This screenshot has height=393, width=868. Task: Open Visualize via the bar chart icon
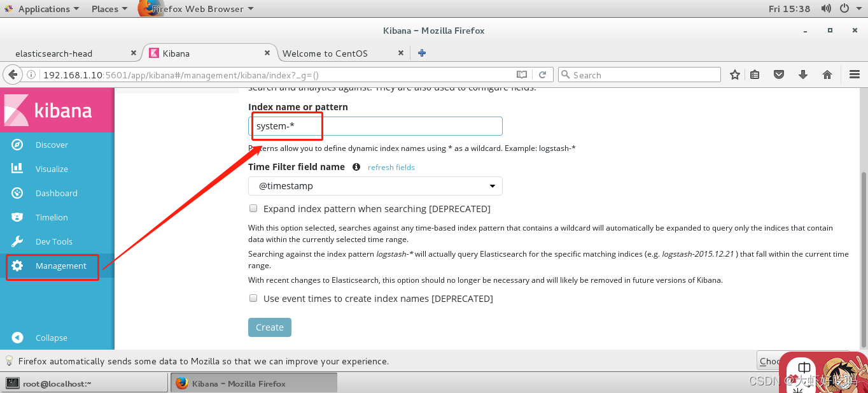click(17, 169)
